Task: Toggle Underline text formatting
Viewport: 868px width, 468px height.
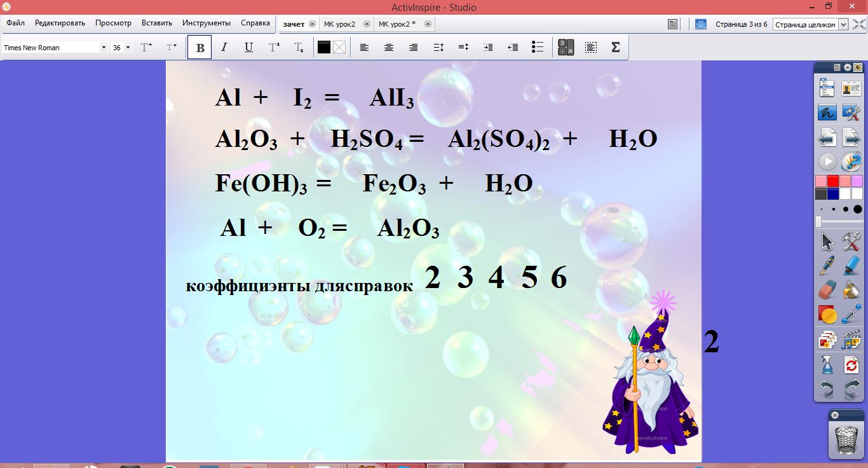Action: pos(248,48)
